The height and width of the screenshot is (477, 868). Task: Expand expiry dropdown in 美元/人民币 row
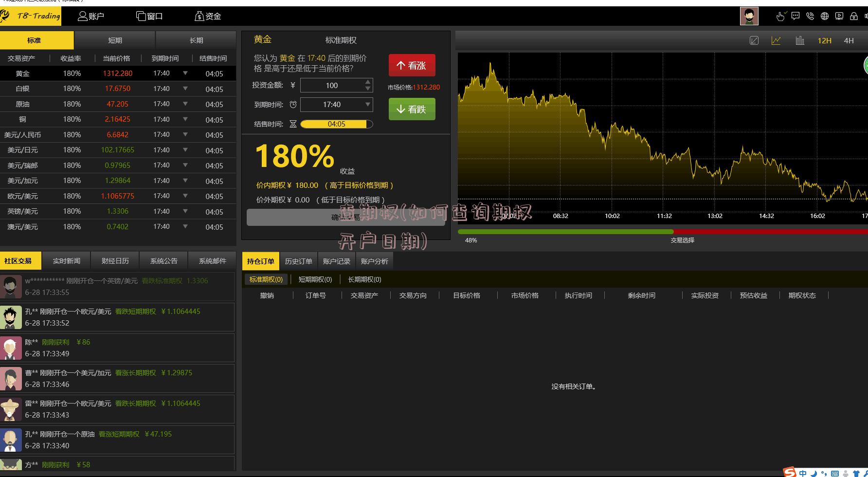185,134
